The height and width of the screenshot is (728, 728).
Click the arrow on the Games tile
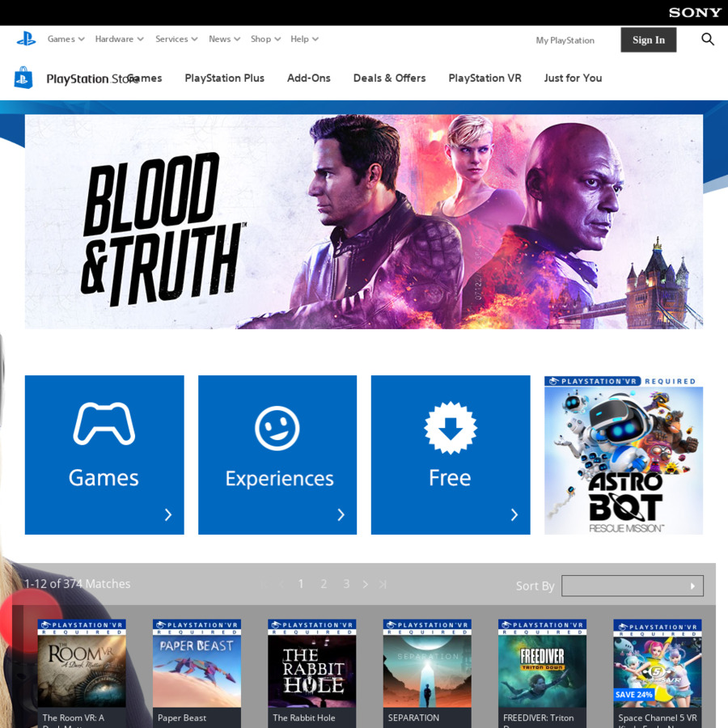168,514
